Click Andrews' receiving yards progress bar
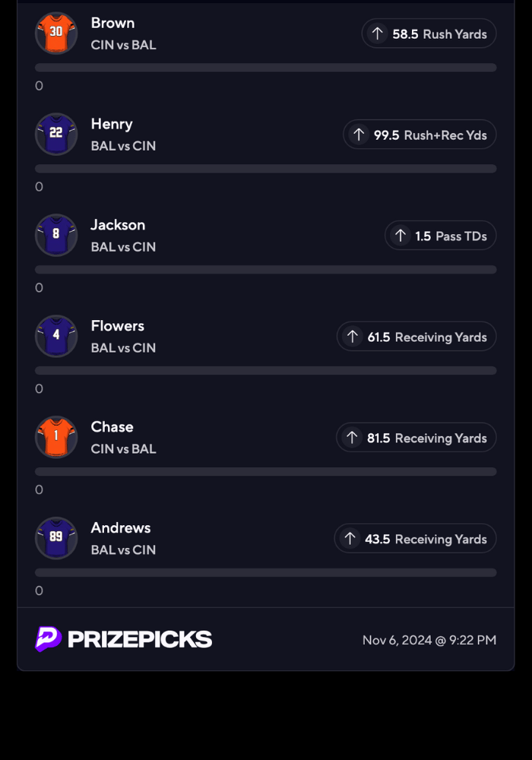Image resolution: width=532 pixels, height=760 pixels. (x=266, y=572)
